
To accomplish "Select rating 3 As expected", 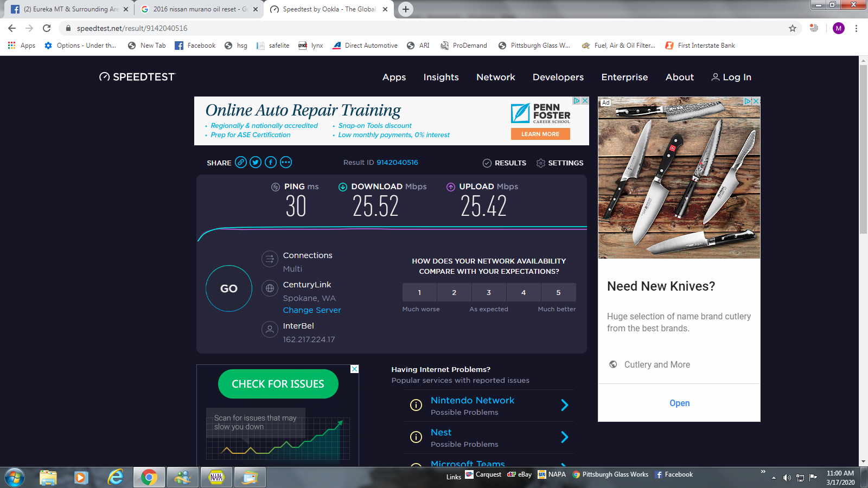I will coord(489,292).
